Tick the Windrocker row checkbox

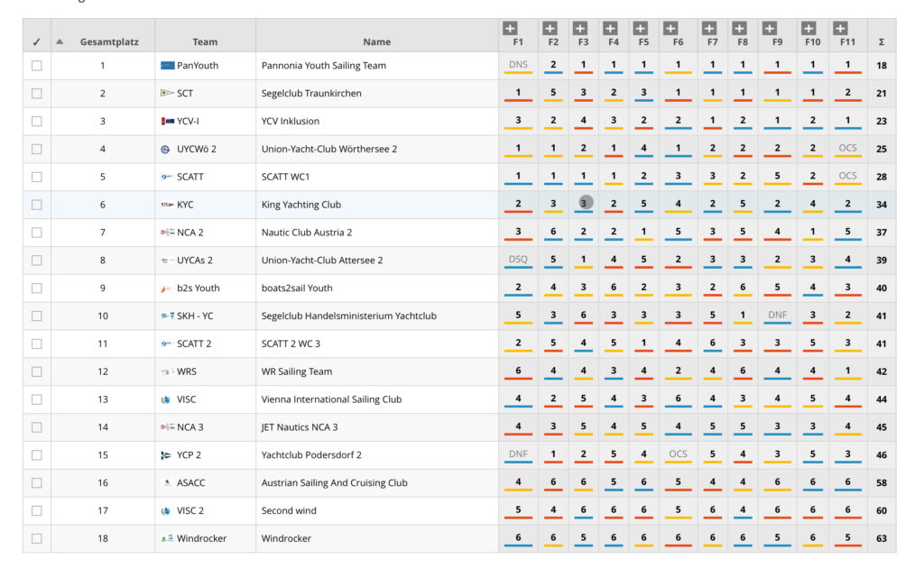[36, 538]
